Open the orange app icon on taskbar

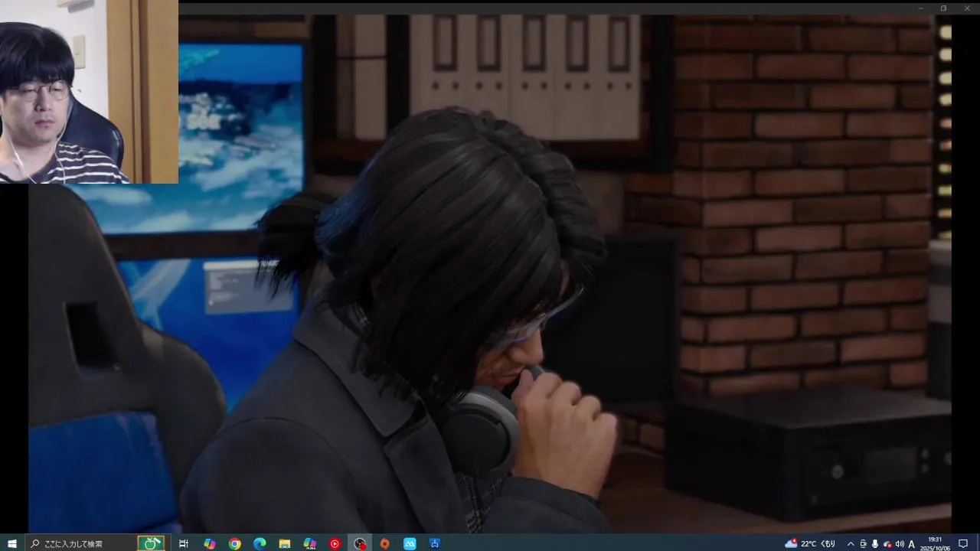point(384,543)
